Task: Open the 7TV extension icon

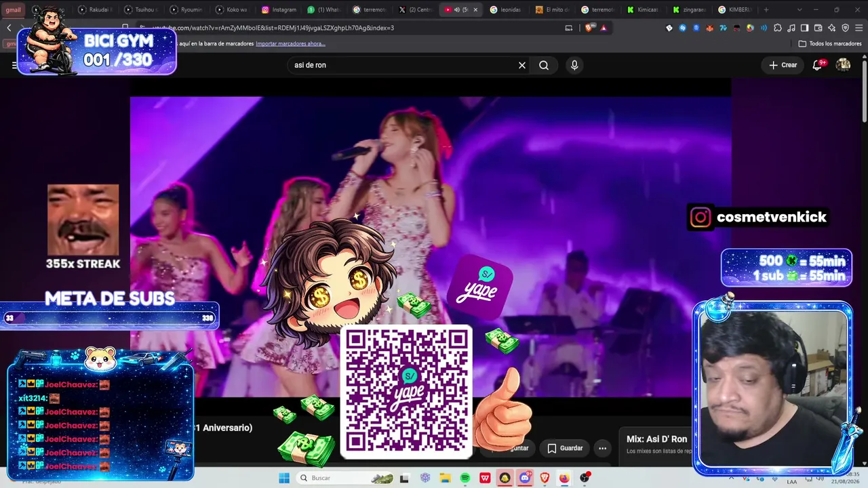Action: (724, 28)
